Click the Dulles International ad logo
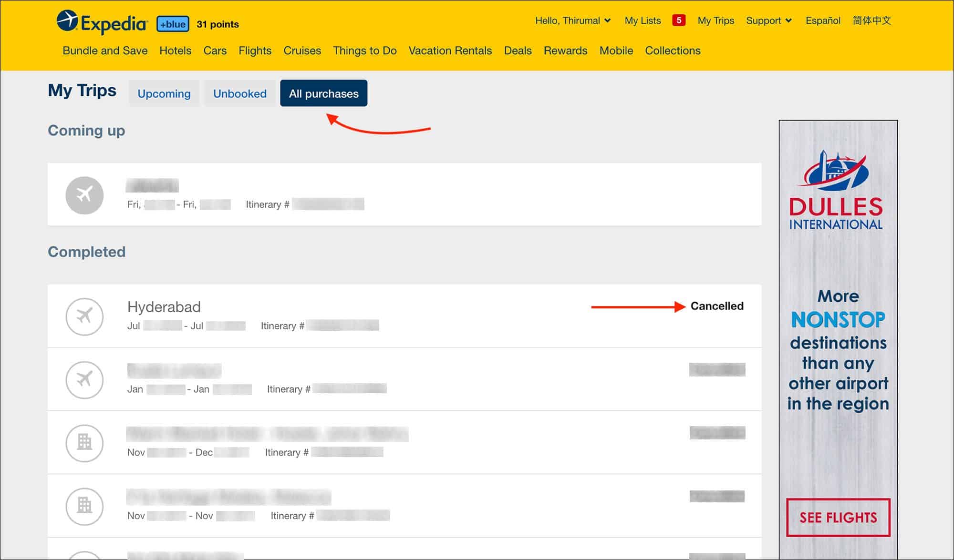 click(x=836, y=191)
